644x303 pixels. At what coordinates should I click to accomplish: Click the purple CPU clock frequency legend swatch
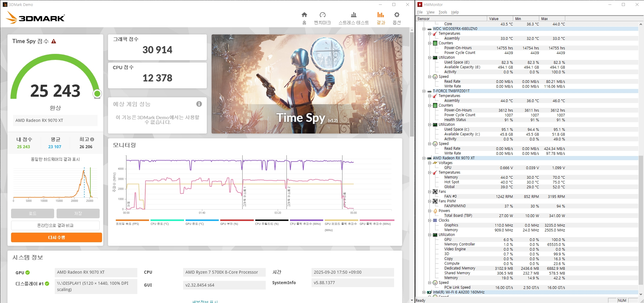[306, 220]
